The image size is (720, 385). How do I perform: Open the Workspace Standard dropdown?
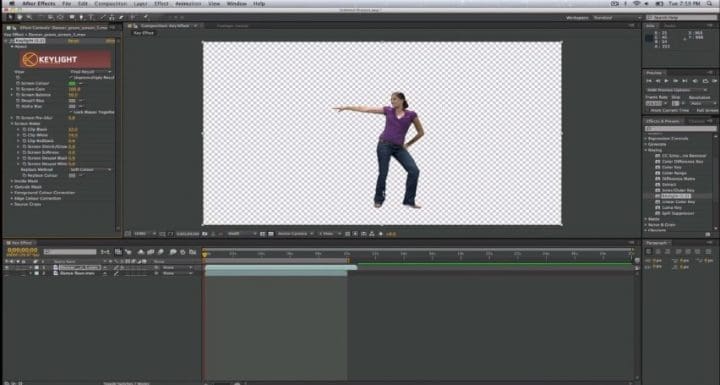[617, 17]
